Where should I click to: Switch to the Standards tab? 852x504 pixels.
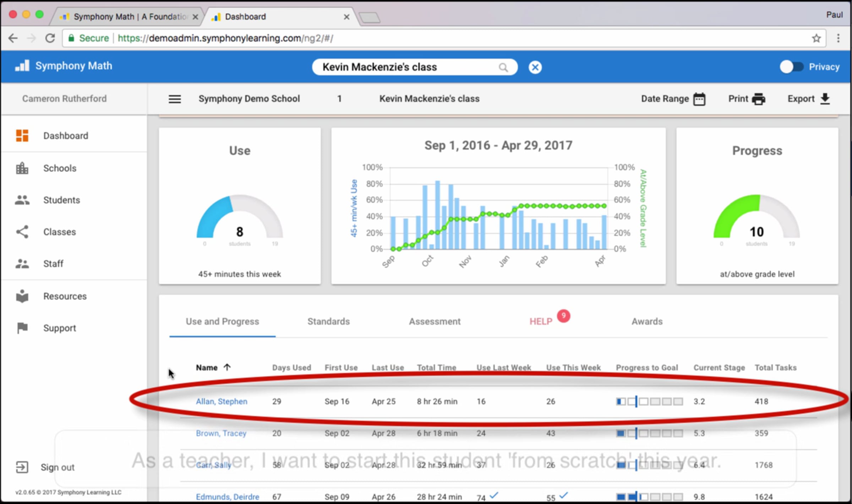[328, 321]
